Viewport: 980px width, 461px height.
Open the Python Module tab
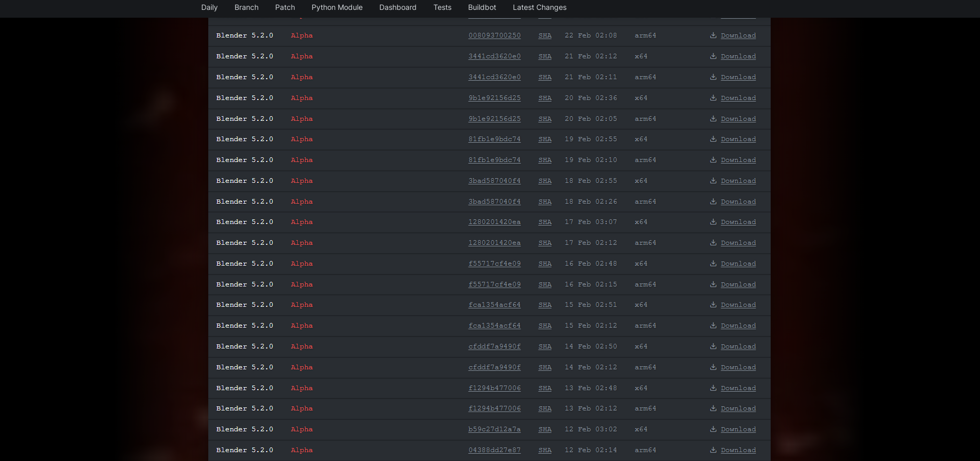click(337, 7)
